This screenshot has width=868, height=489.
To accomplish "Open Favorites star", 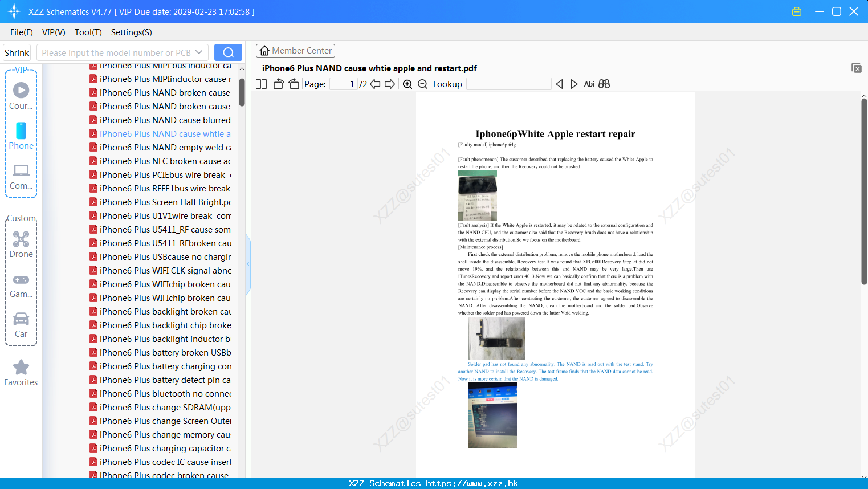I will [21, 368].
